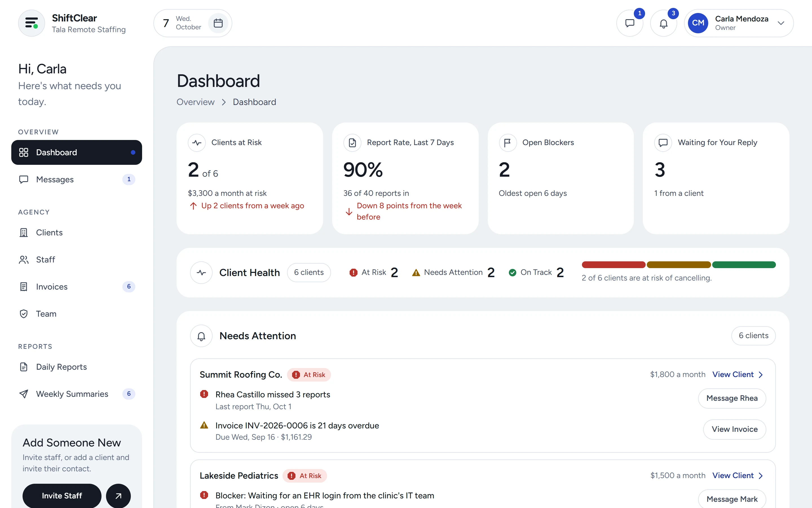Open the notifications bell in header
This screenshot has width=812, height=508.
click(x=663, y=23)
